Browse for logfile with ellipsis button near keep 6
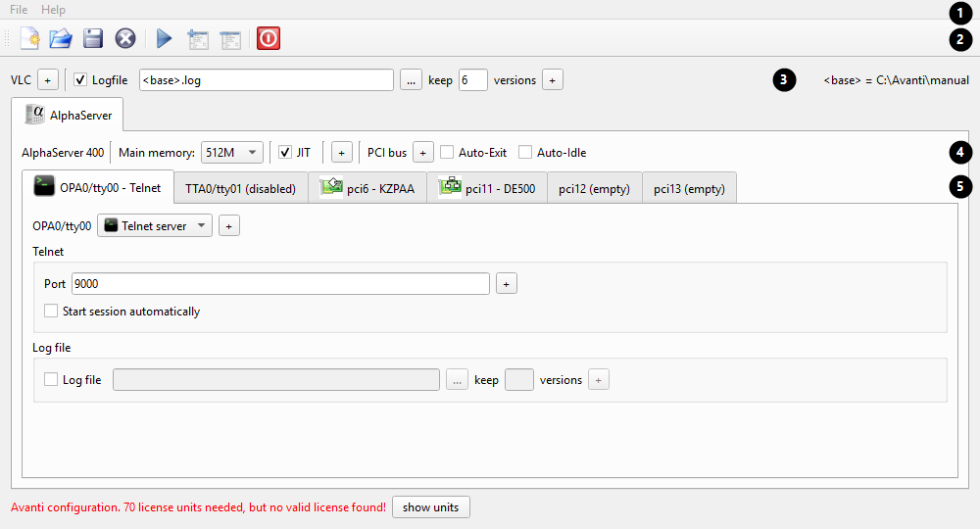The width and height of the screenshot is (980, 529). click(411, 80)
